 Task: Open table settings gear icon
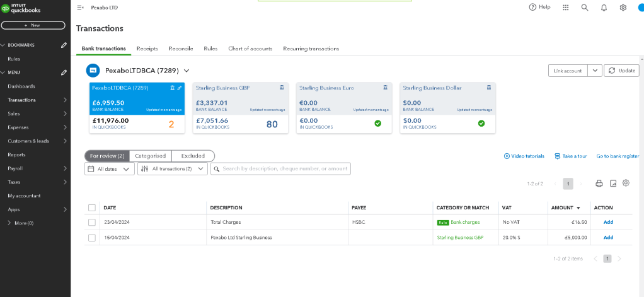[626, 183]
